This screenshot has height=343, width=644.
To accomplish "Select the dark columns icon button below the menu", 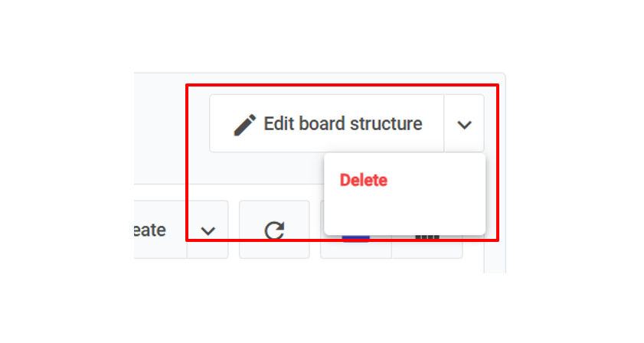I will (x=427, y=239).
